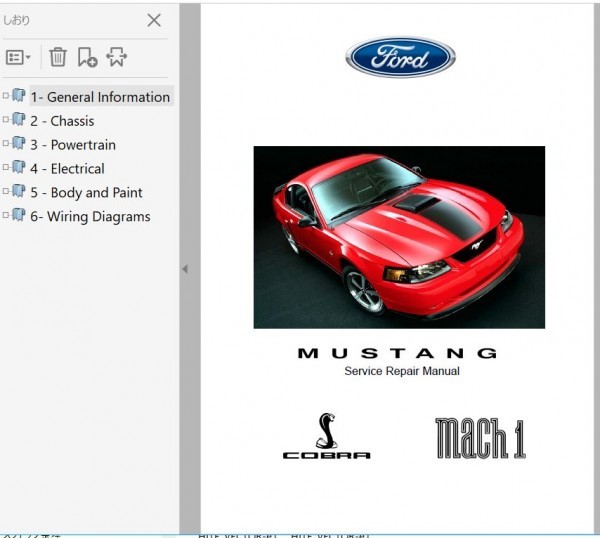Screen dimensions: 600x538
Task: Jump to the 3 - Powertrain section
Action: [73, 145]
